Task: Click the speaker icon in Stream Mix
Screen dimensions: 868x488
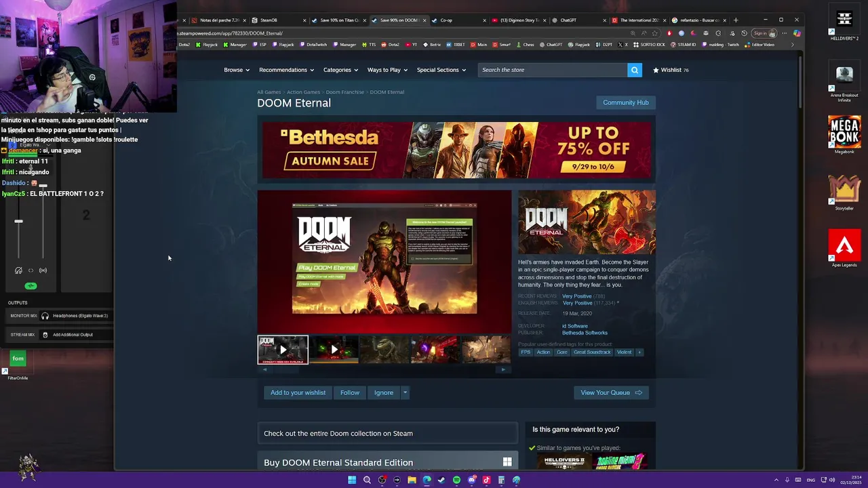Action: click(x=45, y=335)
